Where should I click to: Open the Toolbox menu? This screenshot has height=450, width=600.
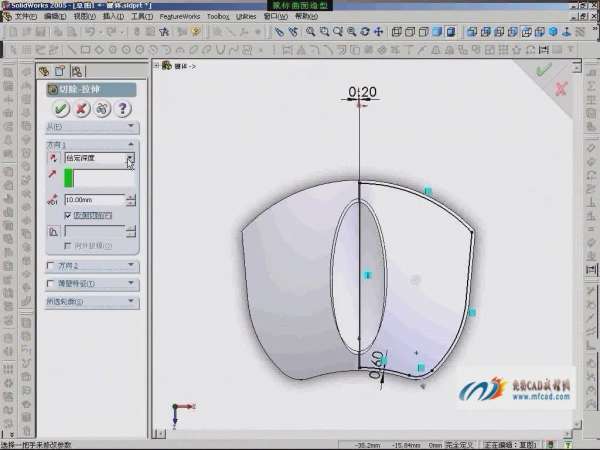tap(218, 16)
